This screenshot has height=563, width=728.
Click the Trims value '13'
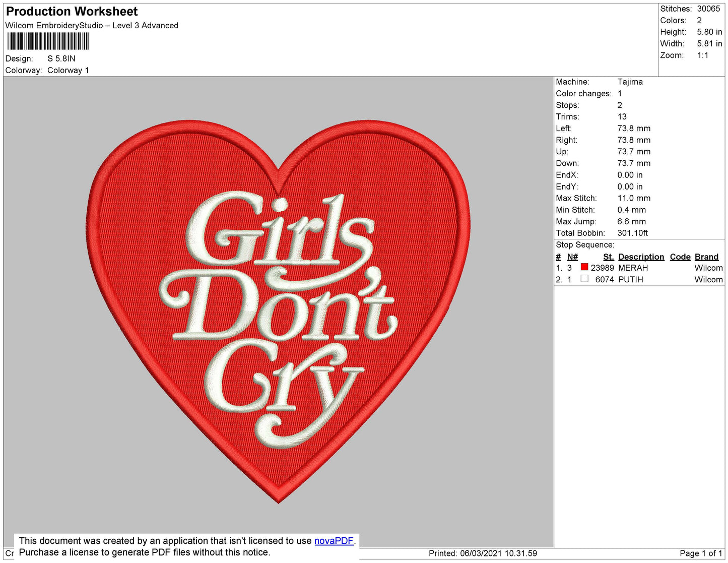(622, 117)
